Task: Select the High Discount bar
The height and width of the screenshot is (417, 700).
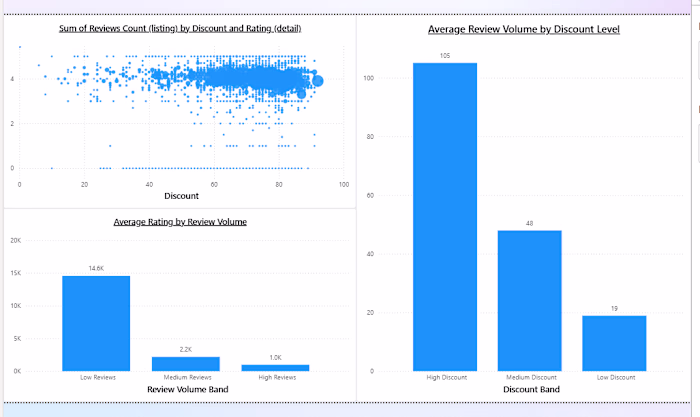Action: click(445, 217)
